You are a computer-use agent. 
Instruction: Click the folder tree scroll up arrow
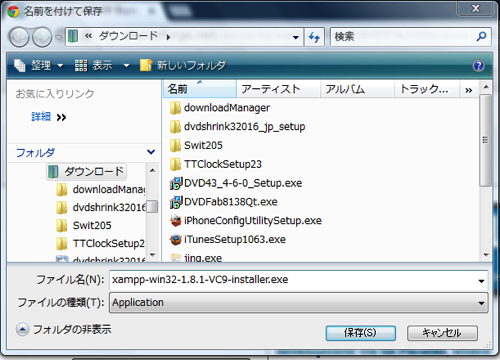(152, 170)
